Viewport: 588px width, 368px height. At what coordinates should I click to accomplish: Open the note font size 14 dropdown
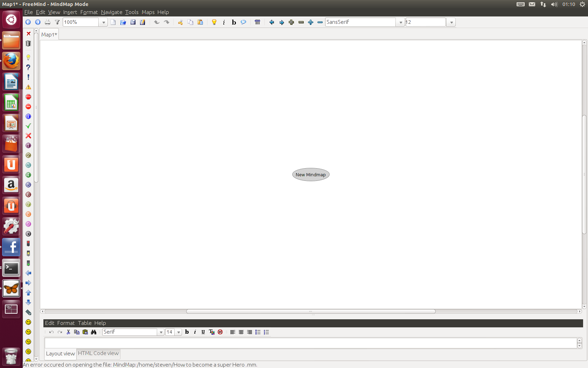(x=178, y=332)
